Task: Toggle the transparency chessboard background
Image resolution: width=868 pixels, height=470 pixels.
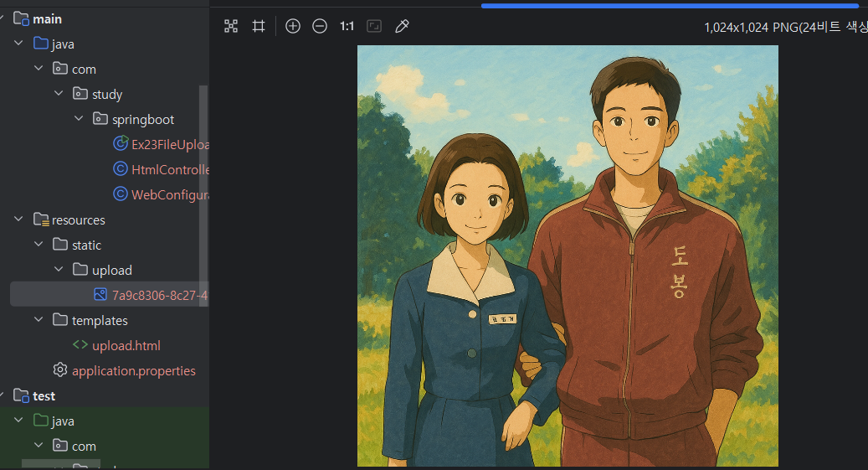Action: coord(231,26)
